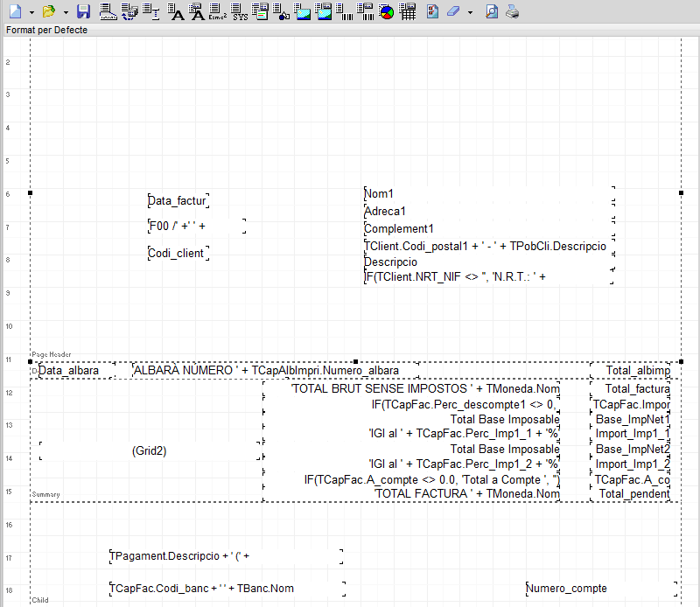The image size is (700, 607).
Task: Select the Base_ImpNet1 field
Action: tap(630, 420)
